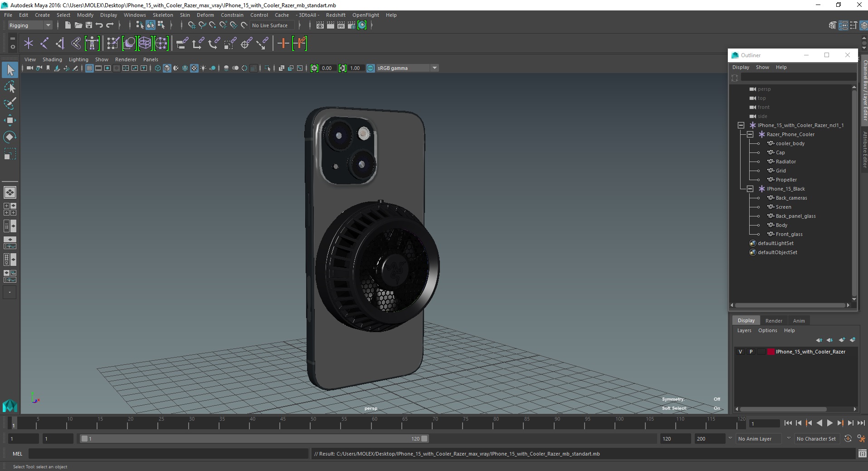Toggle visibility V of IPhone_15_with_Cooler_Razer layer
This screenshot has height=471, width=868.
(740, 352)
